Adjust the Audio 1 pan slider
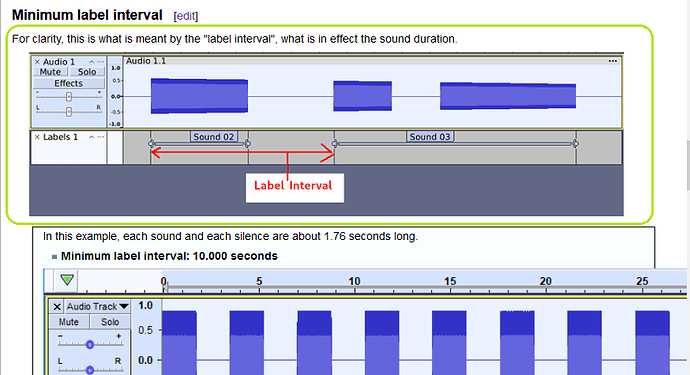The height and width of the screenshot is (375, 690). pyautogui.click(x=69, y=112)
